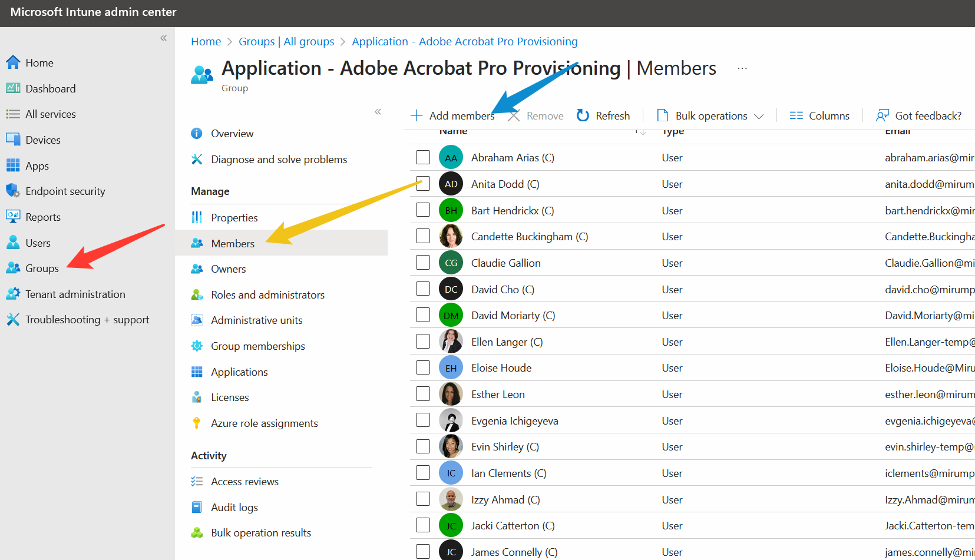
Task: Select the Devices monitor icon
Action: tap(13, 140)
